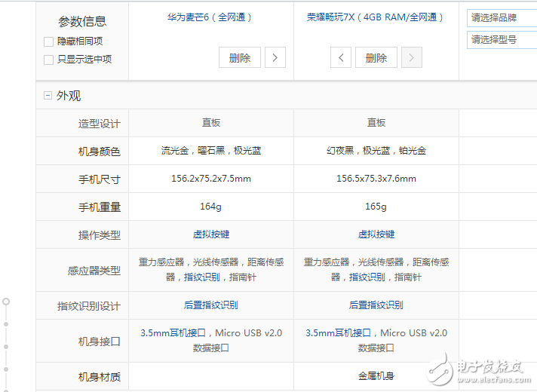Click left arrow under 荣耀畅玩7X column
Screen dimensions: 537x392
coord(341,57)
